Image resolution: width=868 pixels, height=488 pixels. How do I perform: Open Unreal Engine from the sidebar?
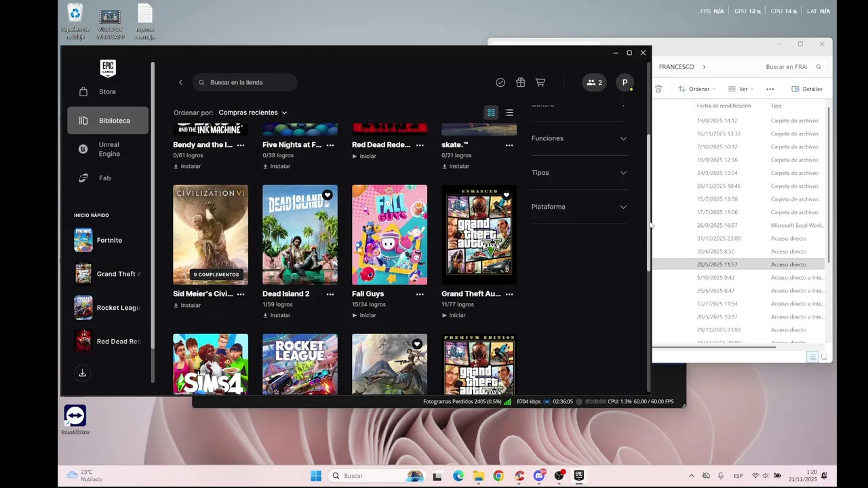107,149
